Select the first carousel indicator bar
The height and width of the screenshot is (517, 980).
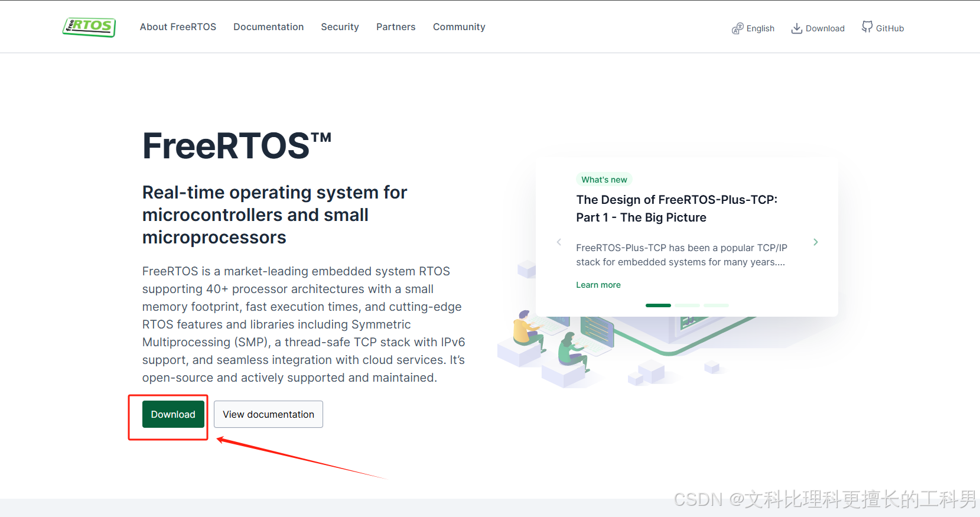[x=658, y=305]
